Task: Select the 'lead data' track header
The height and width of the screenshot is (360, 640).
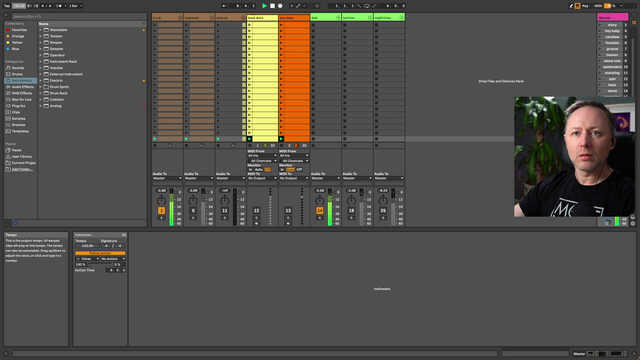Action: click(262, 18)
